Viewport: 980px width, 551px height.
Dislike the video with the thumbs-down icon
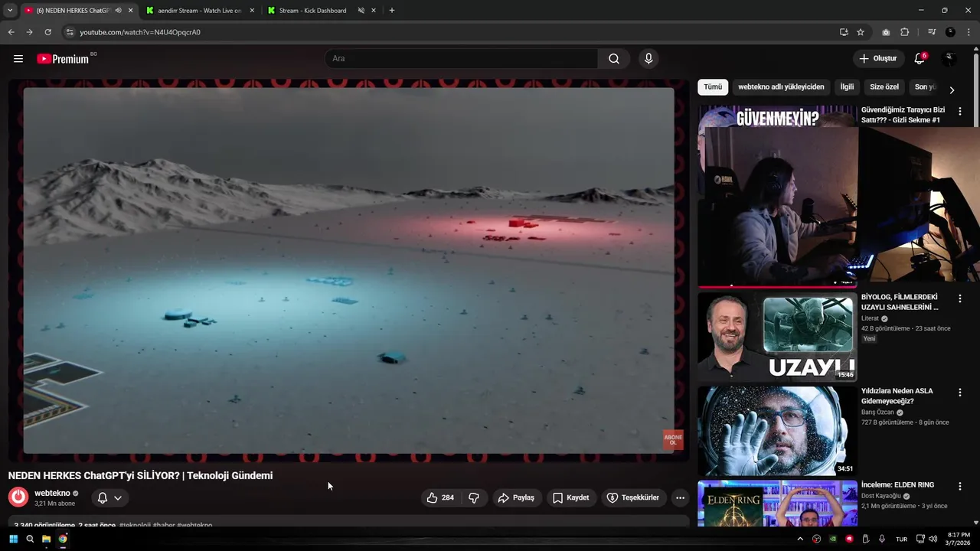(474, 497)
